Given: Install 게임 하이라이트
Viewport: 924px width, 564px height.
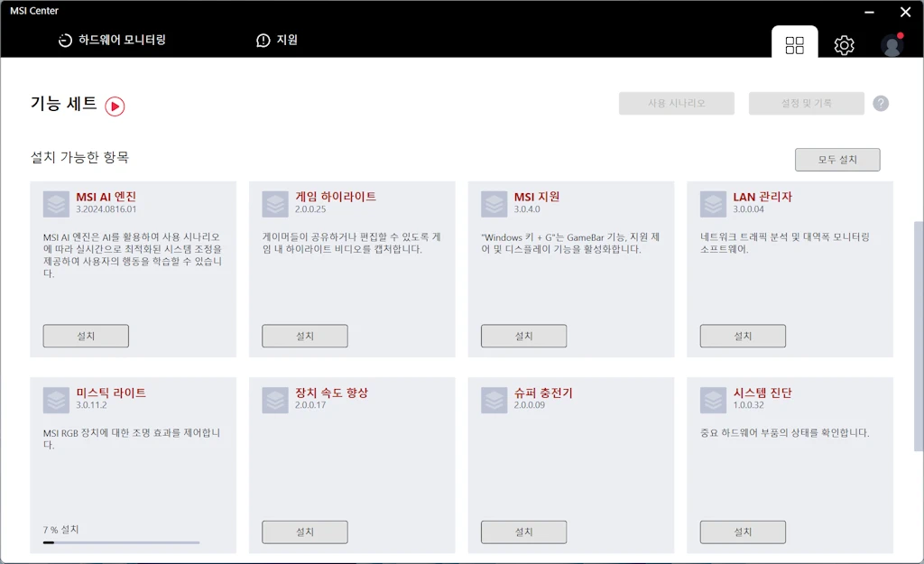Looking at the screenshot, I should (305, 336).
